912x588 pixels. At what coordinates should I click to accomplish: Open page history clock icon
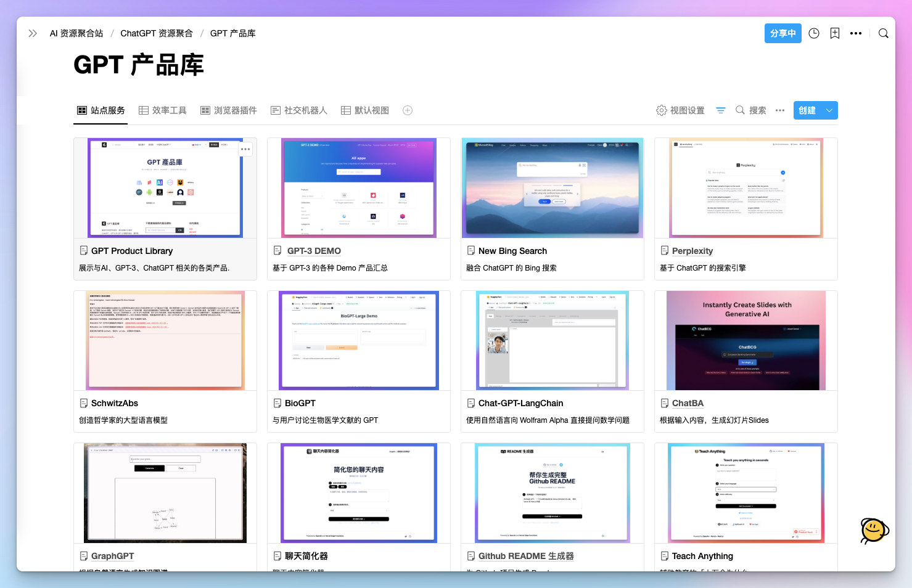click(x=814, y=33)
